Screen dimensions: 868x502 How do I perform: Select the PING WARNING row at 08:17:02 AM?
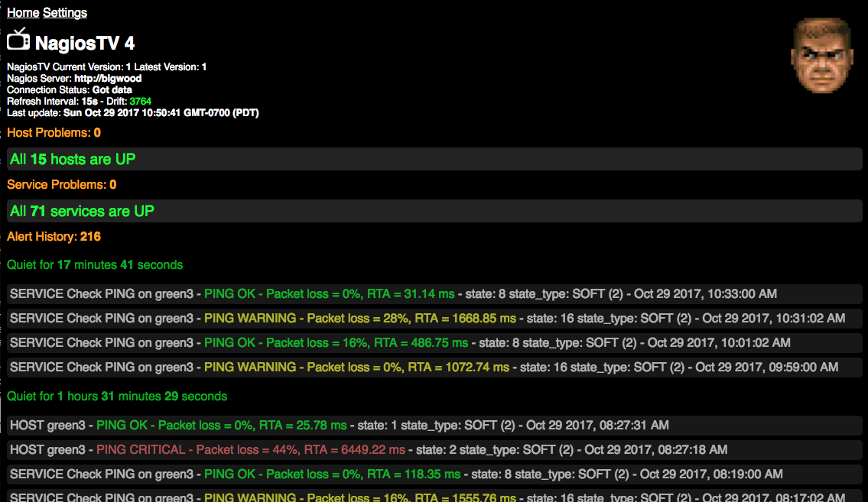[x=434, y=495]
